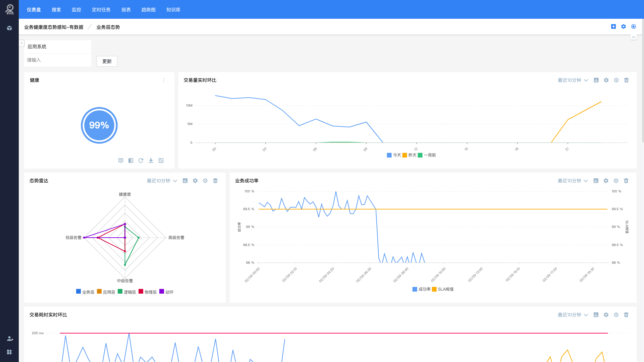The height and width of the screenshot is (362, 644).
Task: Toggle 应用层 legend in radar
Action: point(106,292)
